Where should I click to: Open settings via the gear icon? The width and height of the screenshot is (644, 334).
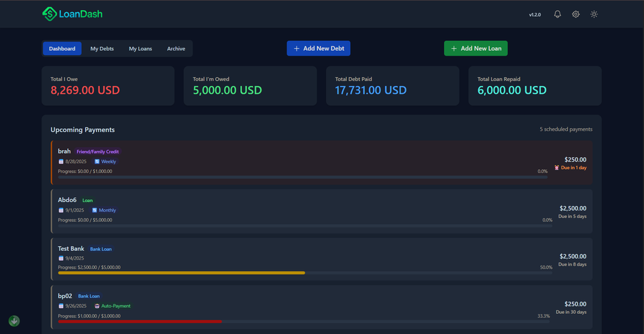576,14
